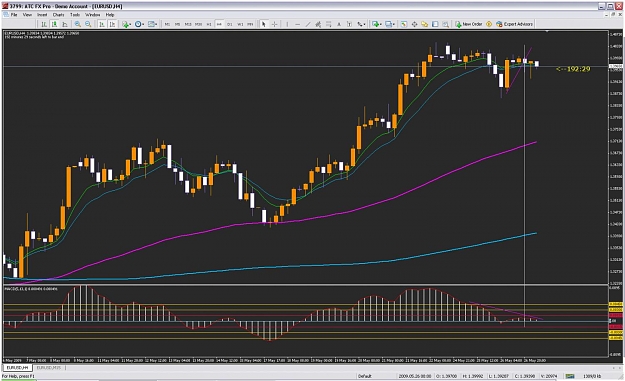This screenshot has height=381, width=625.
Task: Open the Insert menu
Action: [x=42, y=14]
